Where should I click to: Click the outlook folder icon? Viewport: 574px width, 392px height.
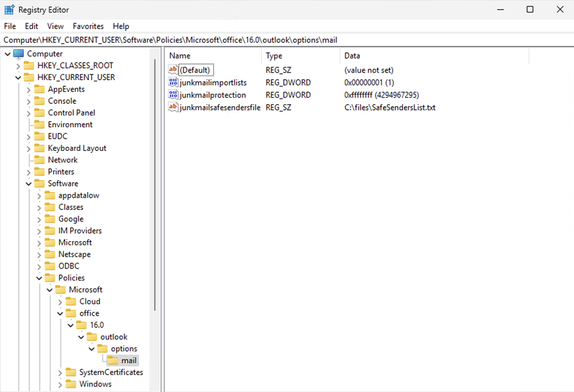pos(92,336)
